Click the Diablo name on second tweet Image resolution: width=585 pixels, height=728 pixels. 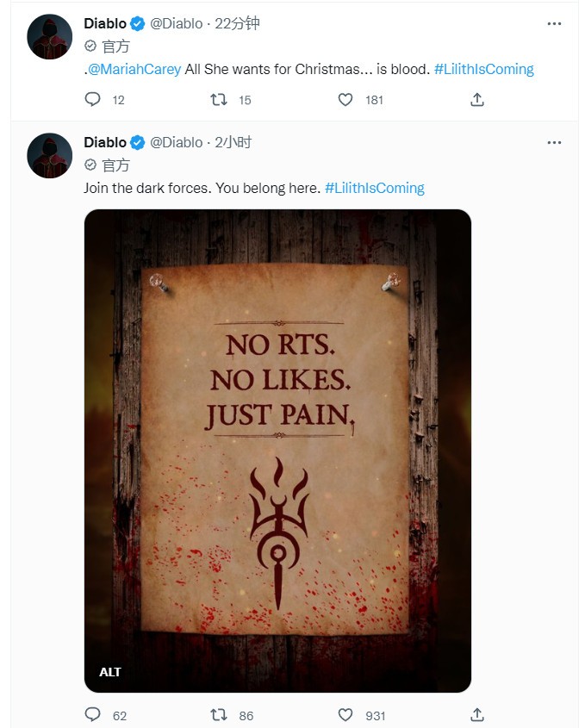105,142
